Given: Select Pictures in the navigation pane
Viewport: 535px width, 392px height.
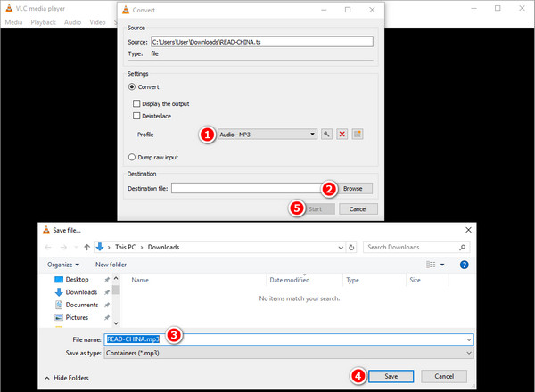Looking at the screenshot, I should click(x=77, y=317).
